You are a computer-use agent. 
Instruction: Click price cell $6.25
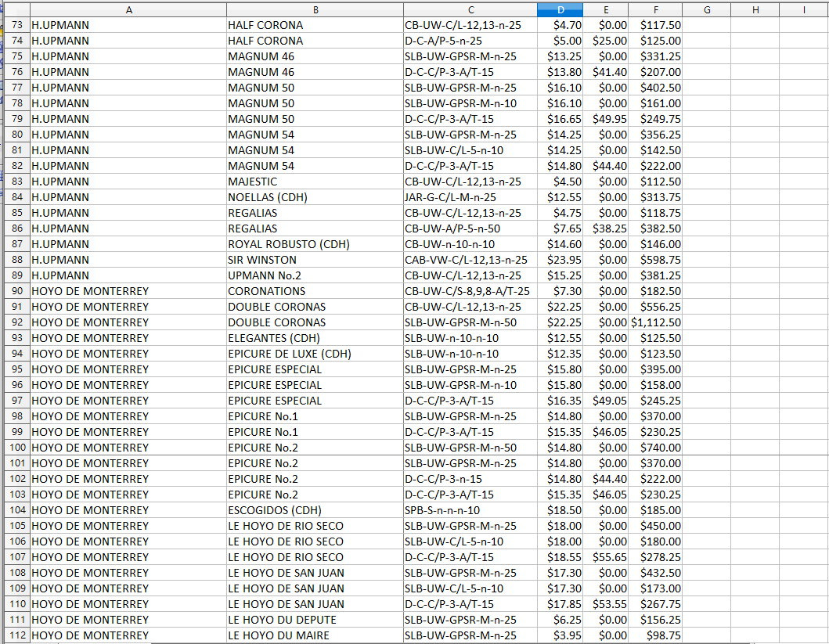(x=560, y=620)
